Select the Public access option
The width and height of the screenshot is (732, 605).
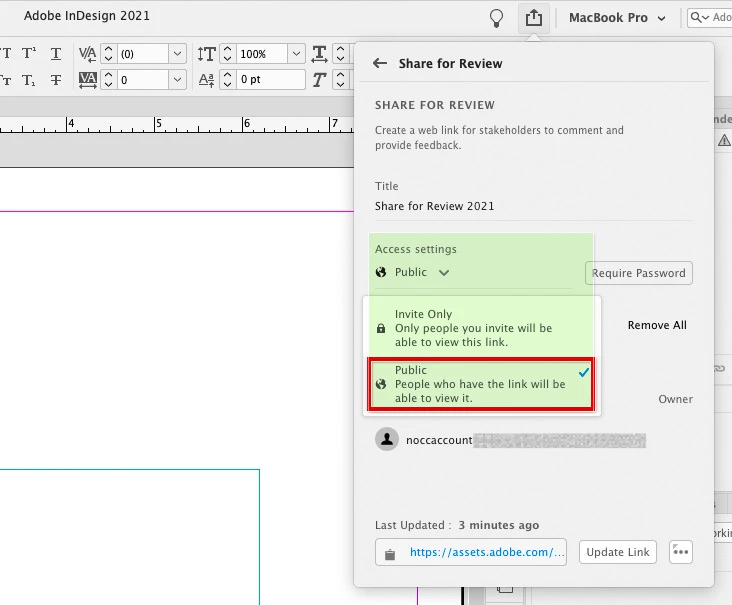tap(481, 384)
